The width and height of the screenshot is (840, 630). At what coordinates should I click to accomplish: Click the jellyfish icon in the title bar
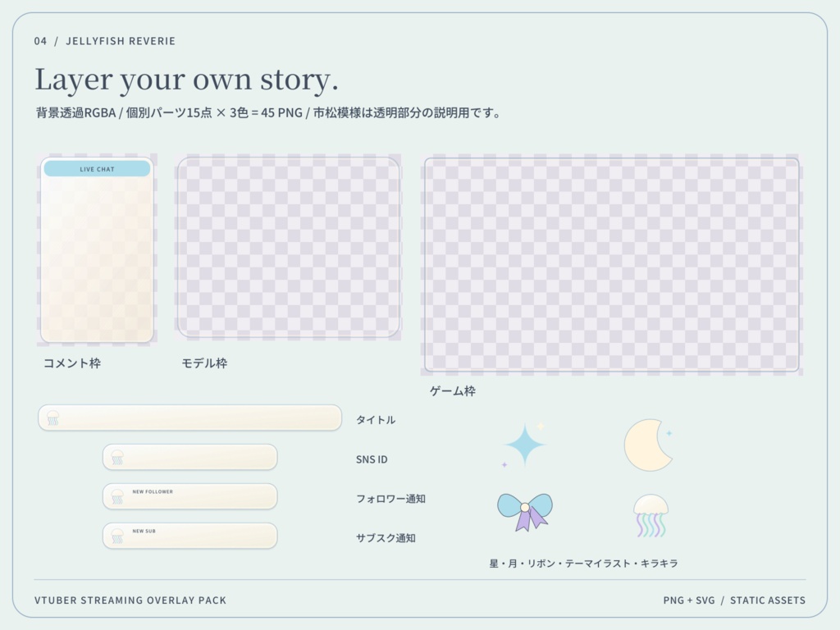coord(52,418)
